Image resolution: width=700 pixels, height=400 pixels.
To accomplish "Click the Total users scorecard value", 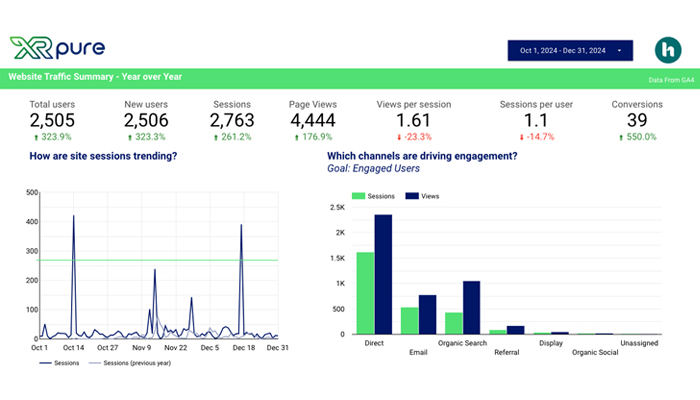I will (x=52, y=120).
